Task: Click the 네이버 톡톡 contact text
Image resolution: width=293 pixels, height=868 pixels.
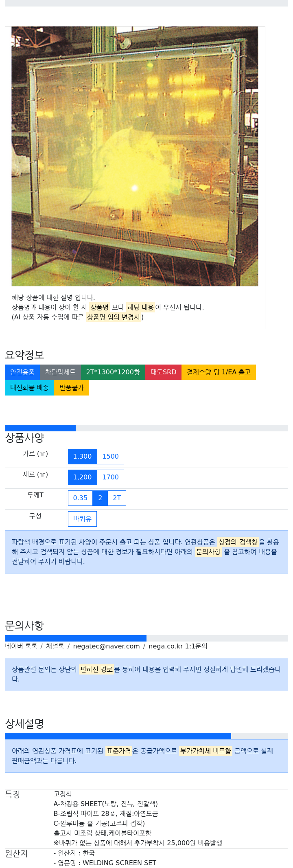Action: (21, 646)
